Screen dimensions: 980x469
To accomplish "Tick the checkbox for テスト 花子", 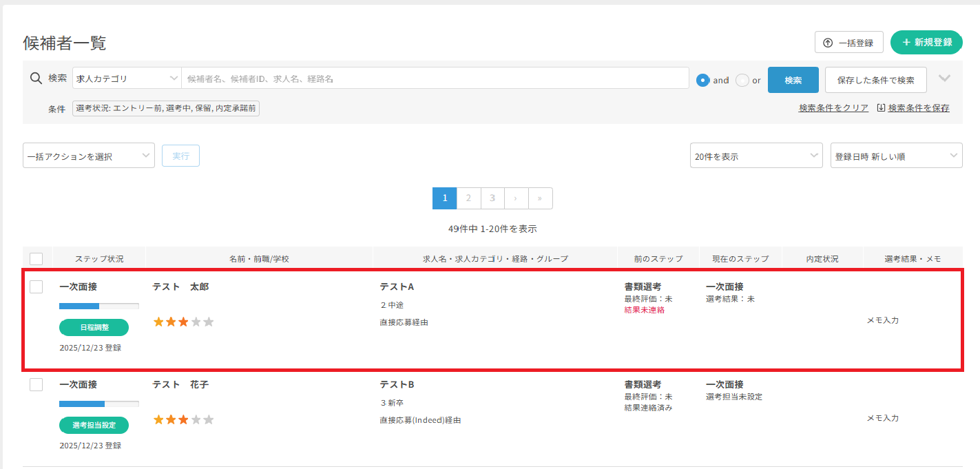I will pos(37,385).
